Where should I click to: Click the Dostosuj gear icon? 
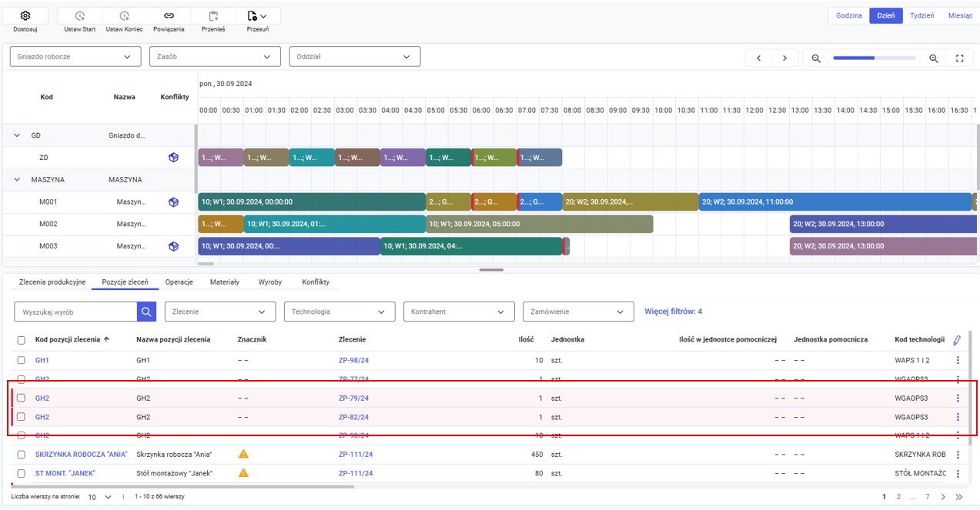coord(25,16)
